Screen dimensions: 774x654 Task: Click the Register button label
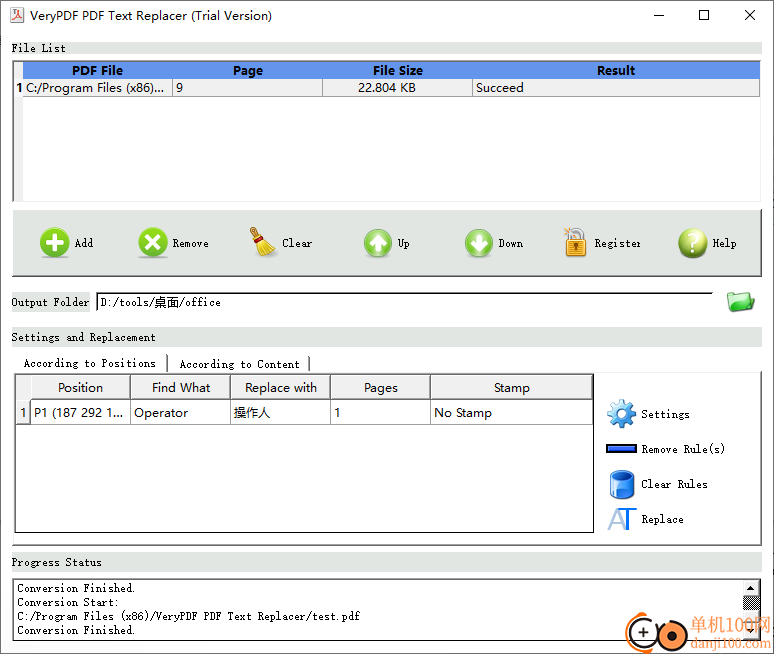click(617, 243)
